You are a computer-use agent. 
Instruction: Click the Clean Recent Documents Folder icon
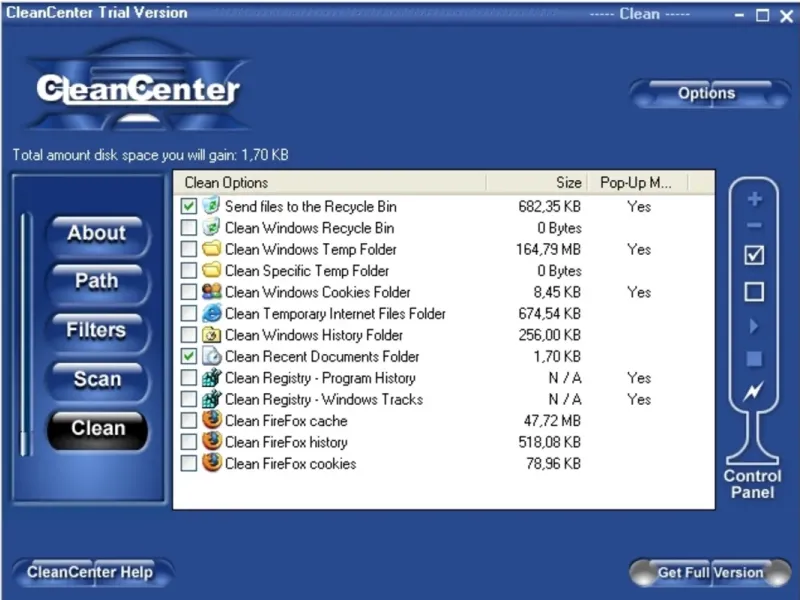click(211, 356)
